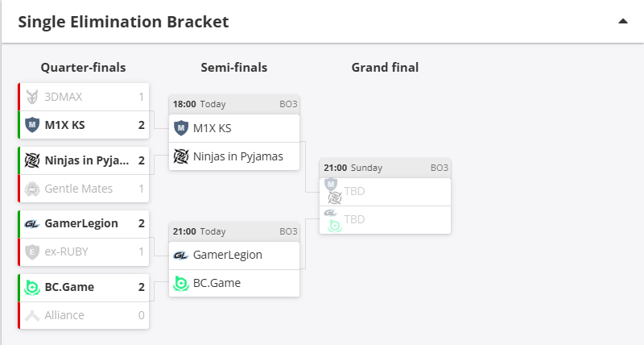The image size is (644, 345).
Task: Collapse the Single Elimination Bracket panel
Action: point(622,22)
